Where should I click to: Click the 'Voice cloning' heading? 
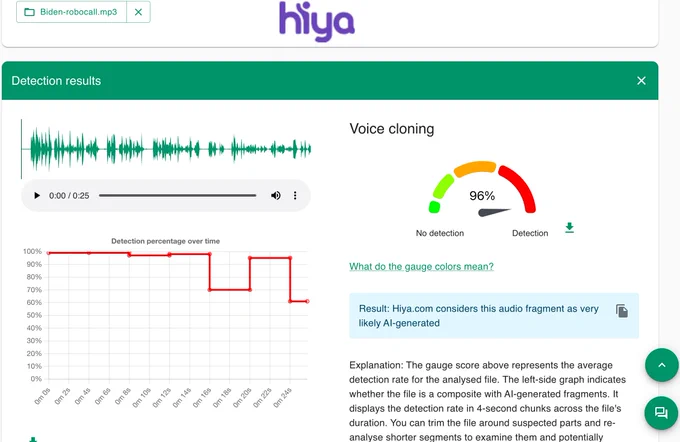pyautogui.click(x=392, y=129)
